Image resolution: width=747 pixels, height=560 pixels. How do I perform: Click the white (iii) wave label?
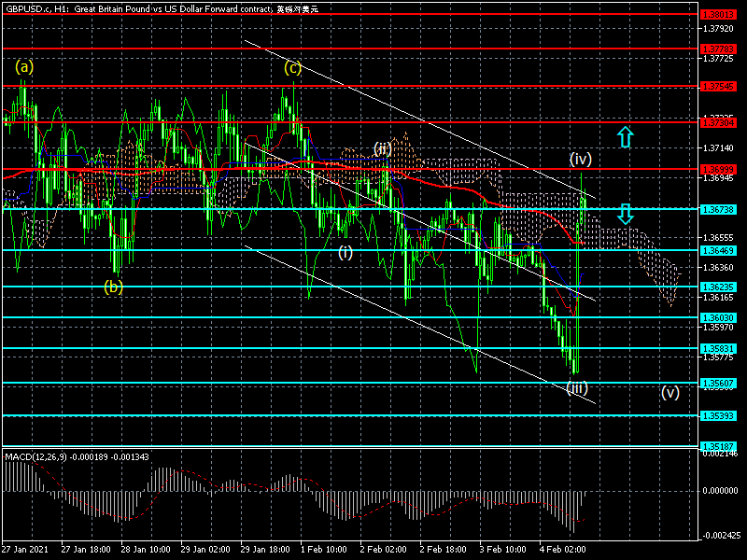pyautogui.click(x=577, y=388)
